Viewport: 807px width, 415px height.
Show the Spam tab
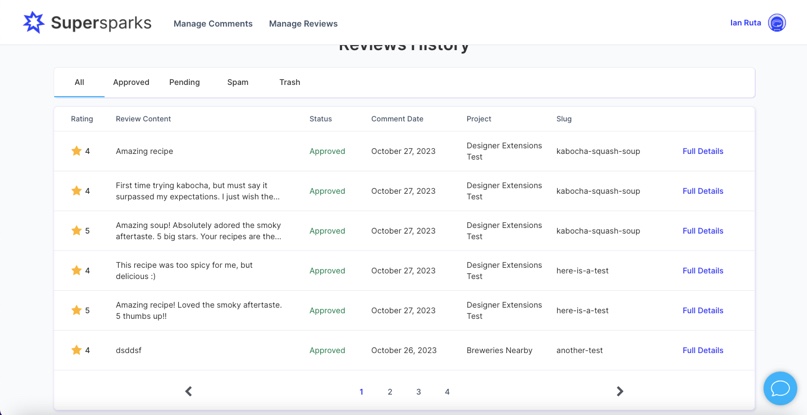(237, 82)
